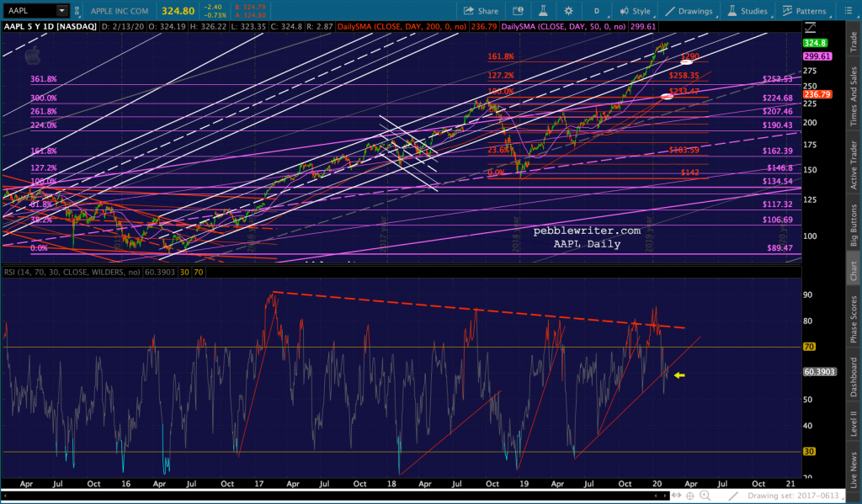Open the Studies menu

[x=748, y=11]
